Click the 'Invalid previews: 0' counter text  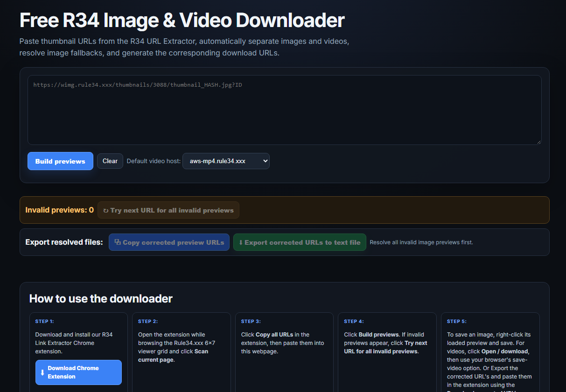point(59,210)
